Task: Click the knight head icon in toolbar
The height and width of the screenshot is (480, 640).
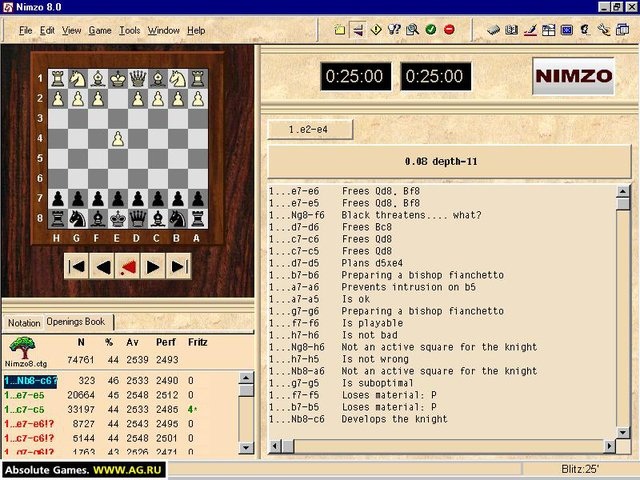Action: [585, 30]
